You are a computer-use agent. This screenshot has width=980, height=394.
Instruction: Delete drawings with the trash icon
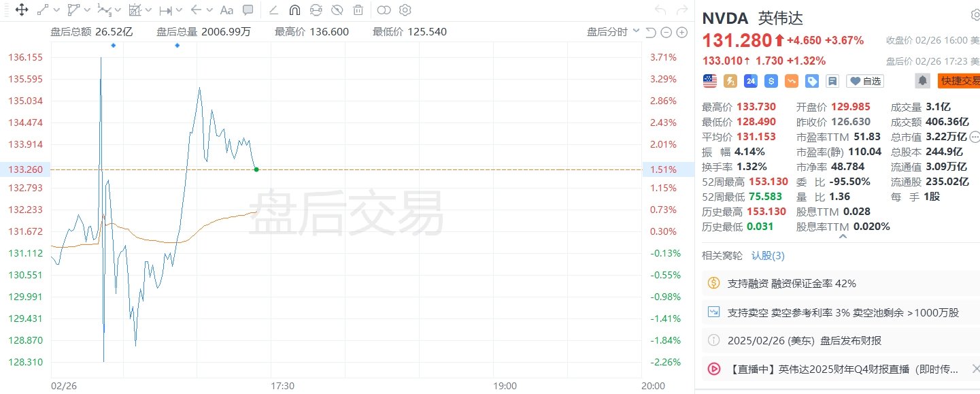click(358, 10)
